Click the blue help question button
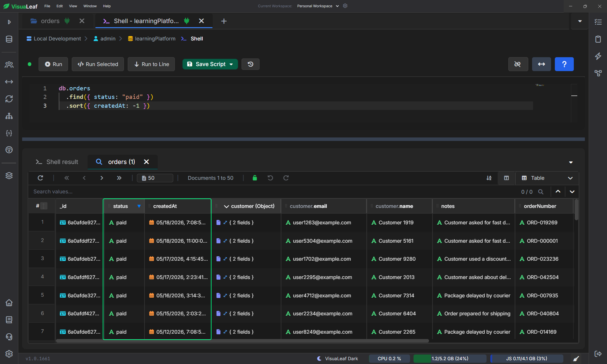The width and height of the screenshot is (607, 364). pyautogui.click(x=564, y=64)
